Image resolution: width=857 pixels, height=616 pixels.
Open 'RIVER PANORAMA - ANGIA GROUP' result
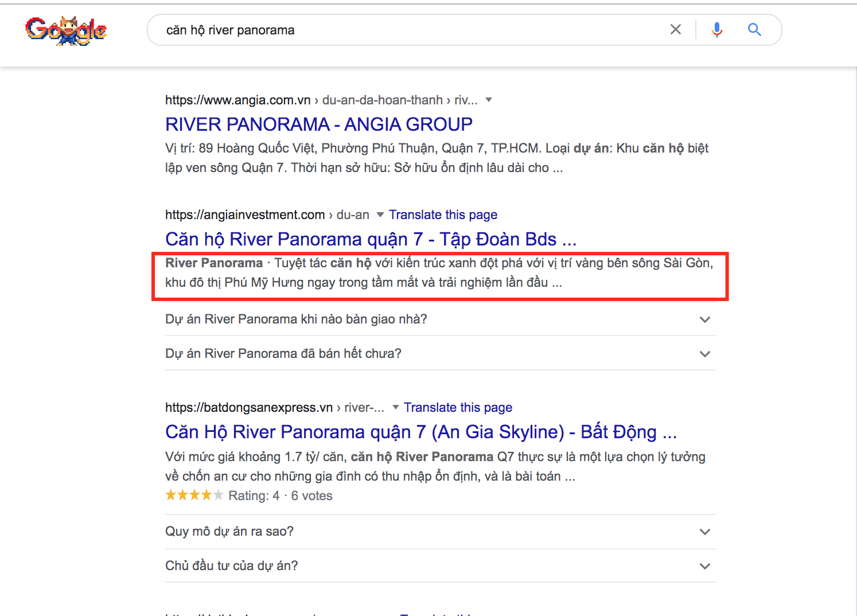coord(319,124)
